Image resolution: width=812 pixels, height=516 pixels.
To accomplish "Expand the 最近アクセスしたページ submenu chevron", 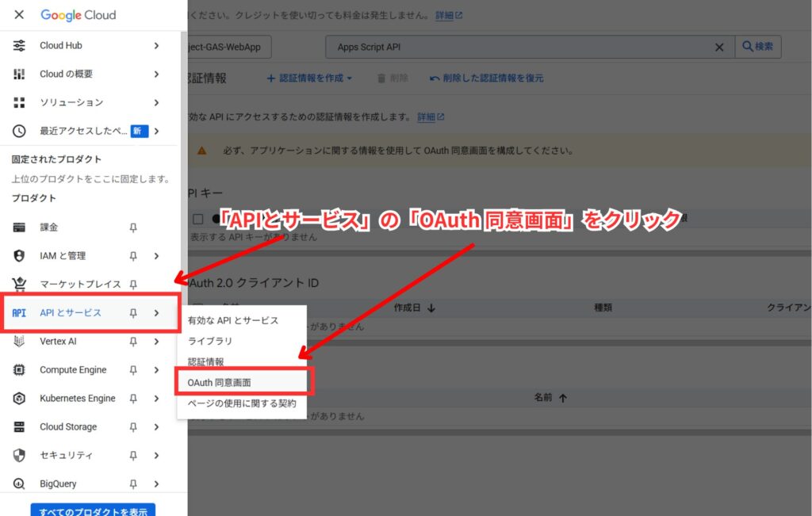I will click(x=156, y=131).
